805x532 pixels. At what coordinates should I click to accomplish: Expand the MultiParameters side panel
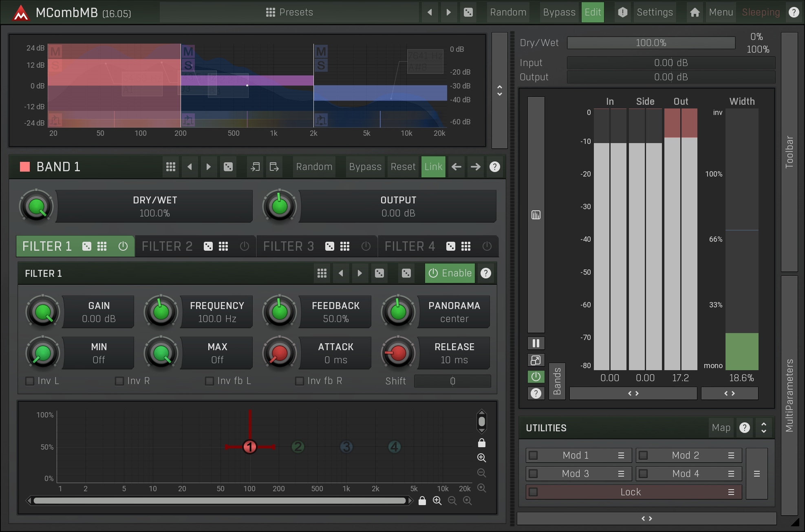789,395
